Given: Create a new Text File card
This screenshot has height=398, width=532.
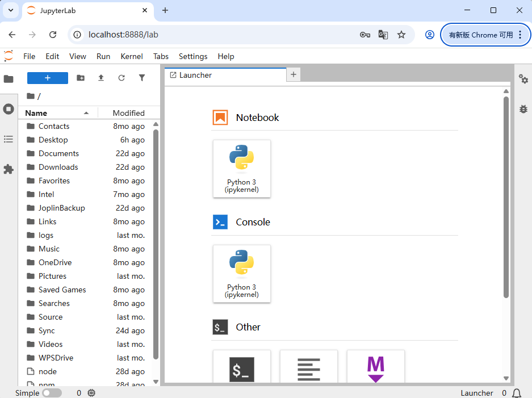Looking at the screenshot, I should (x=309, y=366).
